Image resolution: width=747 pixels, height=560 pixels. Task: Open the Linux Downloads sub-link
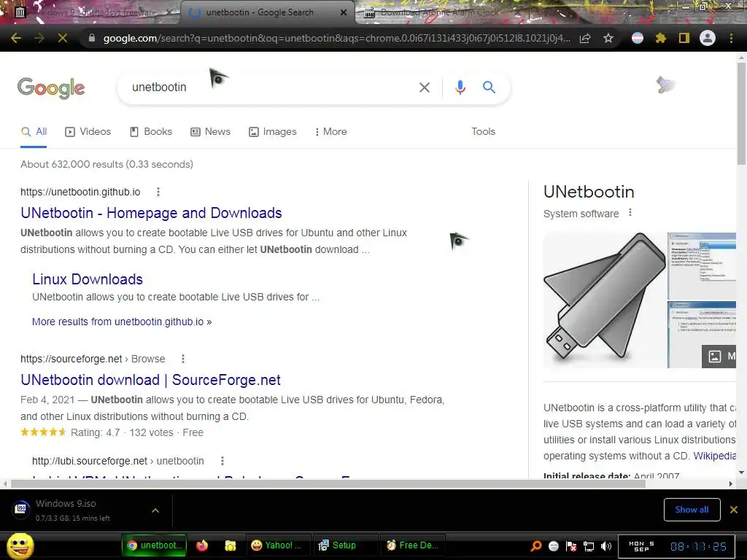88,279
